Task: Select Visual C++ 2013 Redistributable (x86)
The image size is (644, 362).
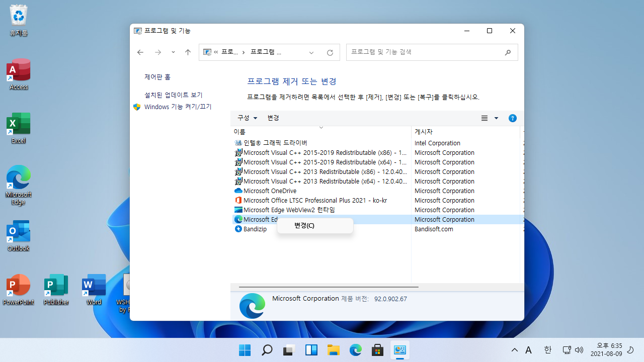Action: click(x=320, y=171)
